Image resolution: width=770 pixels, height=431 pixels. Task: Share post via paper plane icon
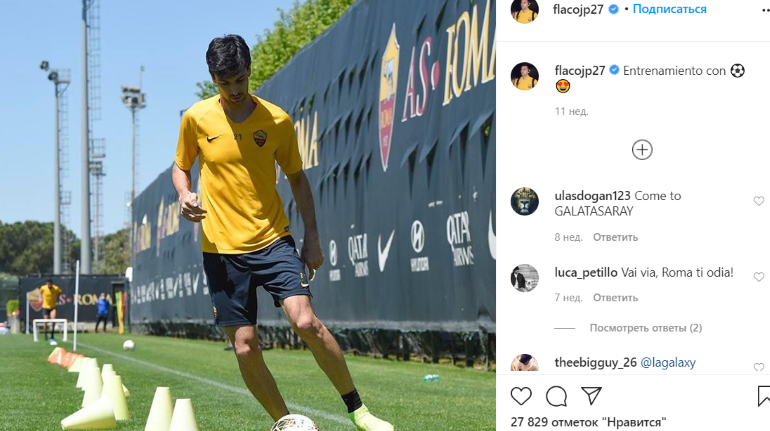coord(592,396)
